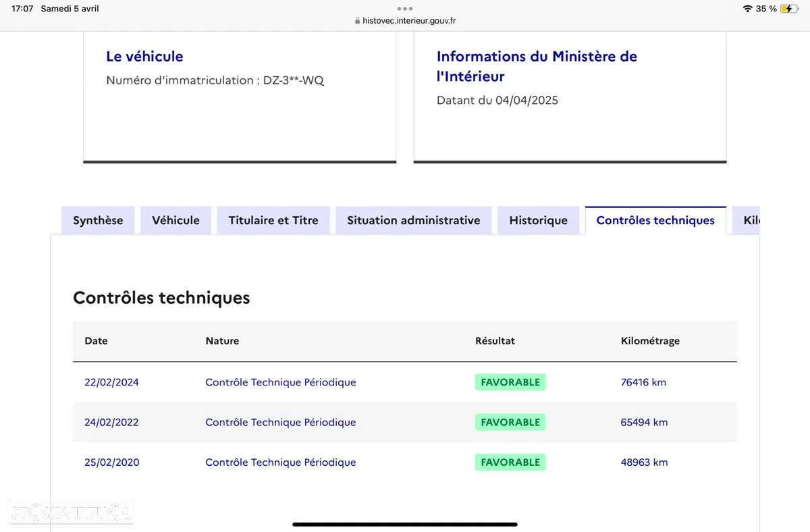Switch to the Synthèse tab

(x=98, y=220)
